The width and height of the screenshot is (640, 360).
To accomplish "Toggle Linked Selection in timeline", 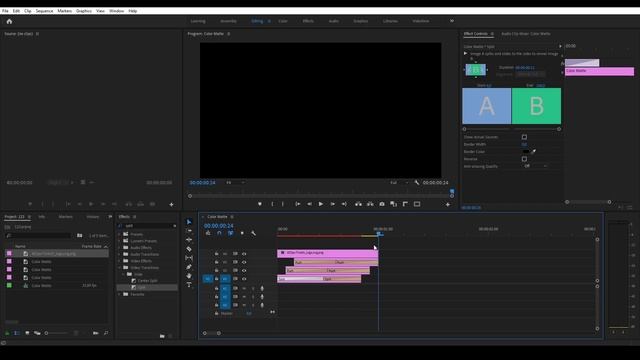I will pyautogui.click(x=231, y=233).
